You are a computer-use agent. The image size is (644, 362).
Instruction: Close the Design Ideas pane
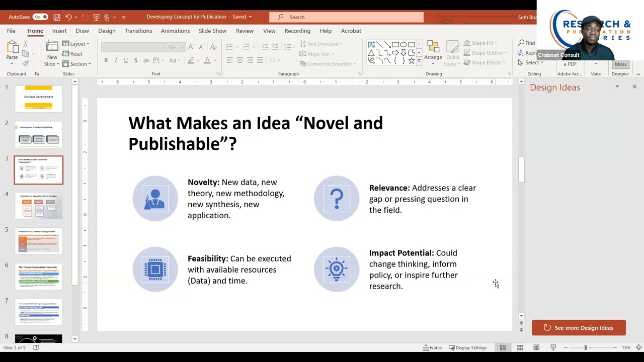coord(634,87)
